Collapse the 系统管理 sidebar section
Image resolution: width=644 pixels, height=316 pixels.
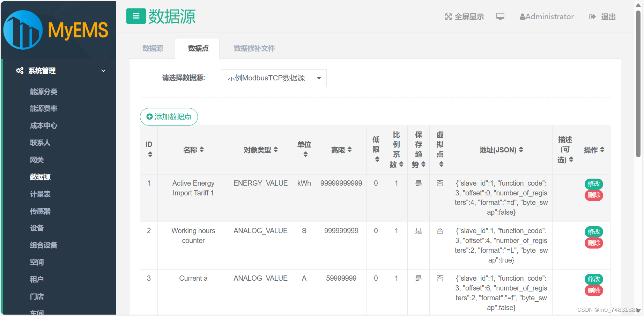click(103, 71)
